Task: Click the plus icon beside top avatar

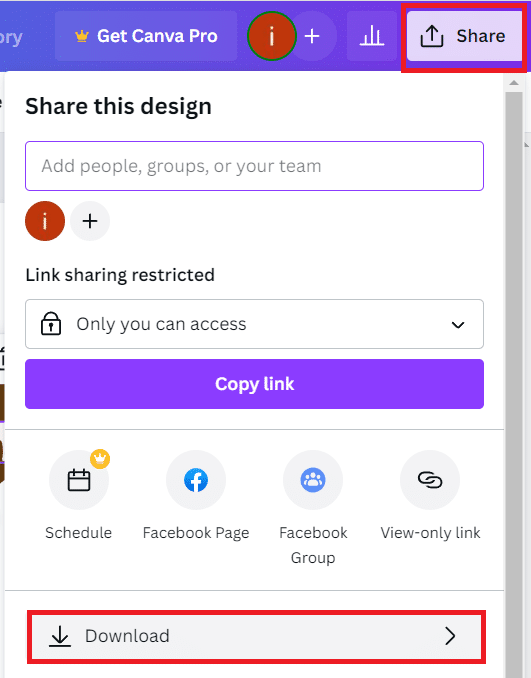Action: 312,36
